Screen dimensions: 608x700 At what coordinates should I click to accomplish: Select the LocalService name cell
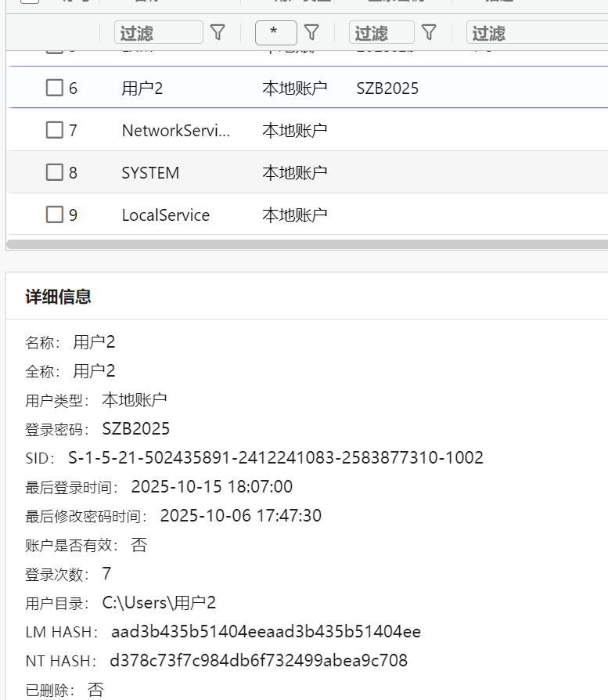165,215
